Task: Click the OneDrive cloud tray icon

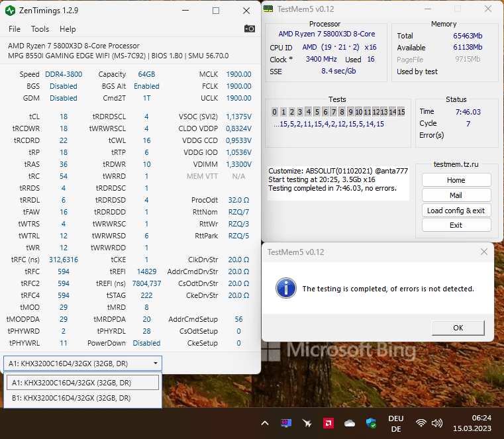Action: coord(350,422)
